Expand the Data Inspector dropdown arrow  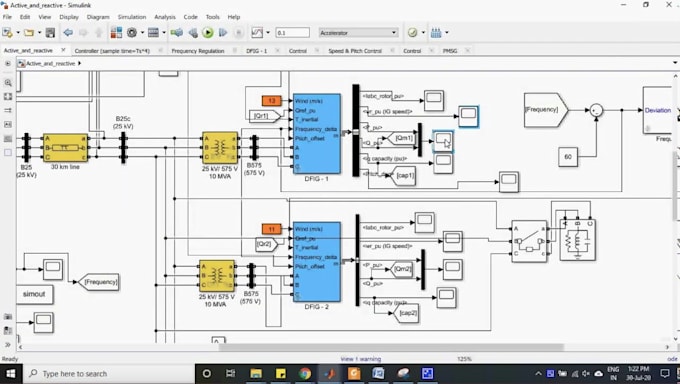[x=268, y=33]
